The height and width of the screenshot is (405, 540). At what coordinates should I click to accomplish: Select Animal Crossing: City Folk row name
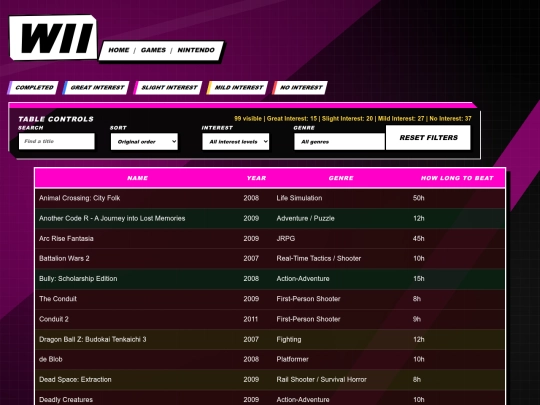point(80,198)
